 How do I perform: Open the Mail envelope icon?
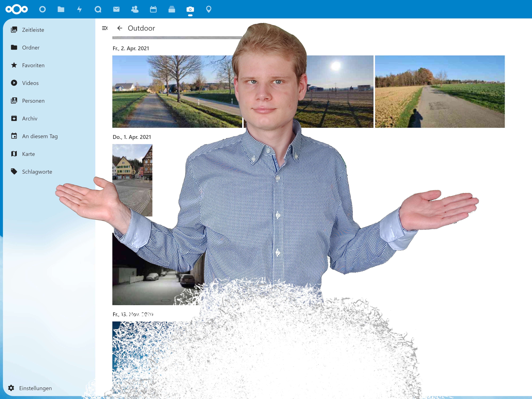click(116, 9)
